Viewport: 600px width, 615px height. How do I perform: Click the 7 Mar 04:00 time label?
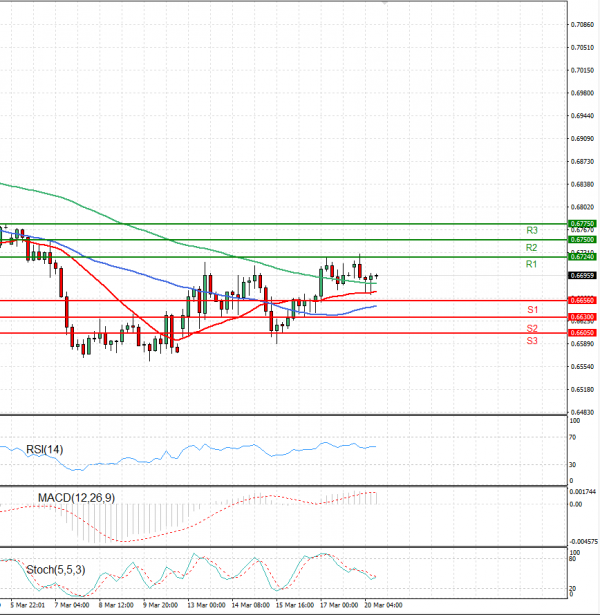tap(72, 605)
